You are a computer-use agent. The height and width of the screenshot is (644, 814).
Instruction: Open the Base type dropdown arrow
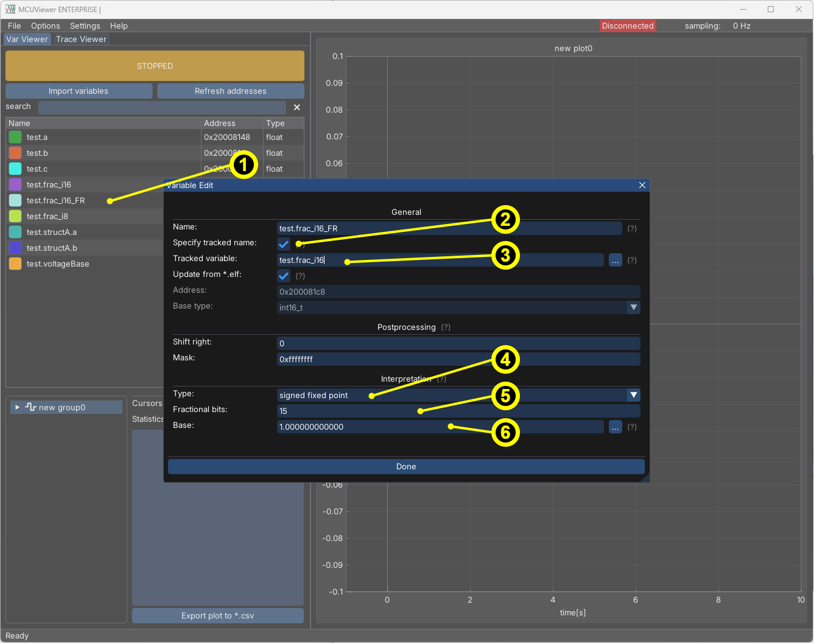click(x=634, y=308)
